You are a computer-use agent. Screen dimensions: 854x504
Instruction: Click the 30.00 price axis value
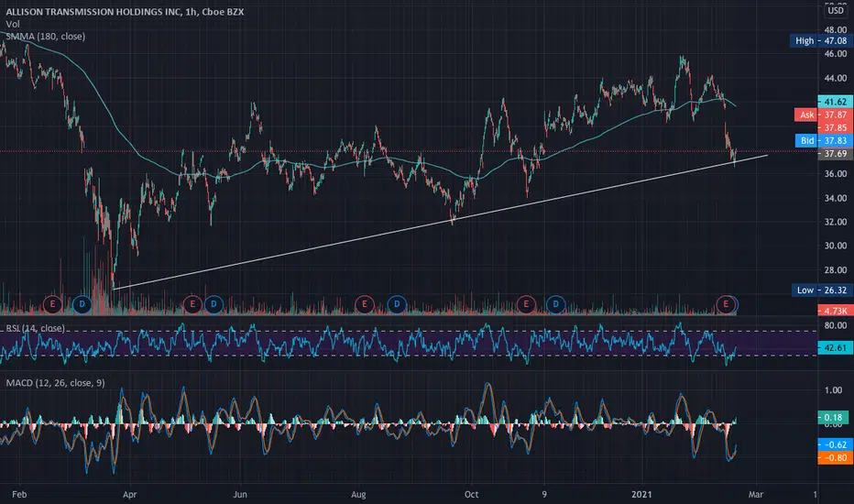836,246
